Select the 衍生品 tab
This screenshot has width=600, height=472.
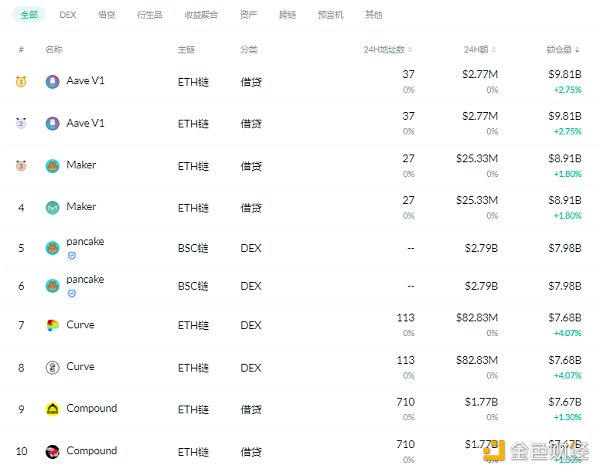tap(149, 15)
